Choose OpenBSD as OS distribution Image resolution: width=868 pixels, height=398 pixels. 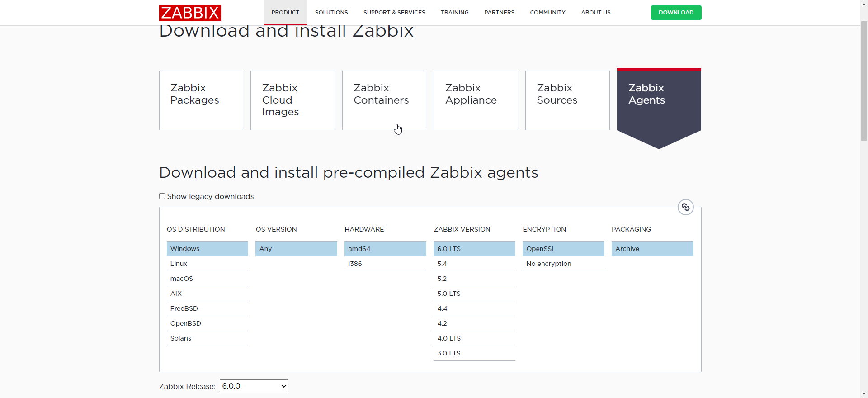(x=208, y=323)
